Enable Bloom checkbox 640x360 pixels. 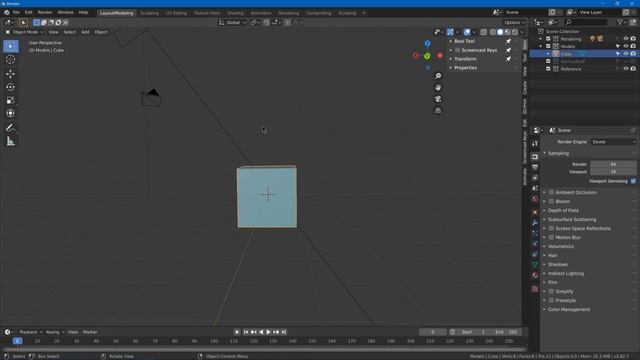[551, 201]
